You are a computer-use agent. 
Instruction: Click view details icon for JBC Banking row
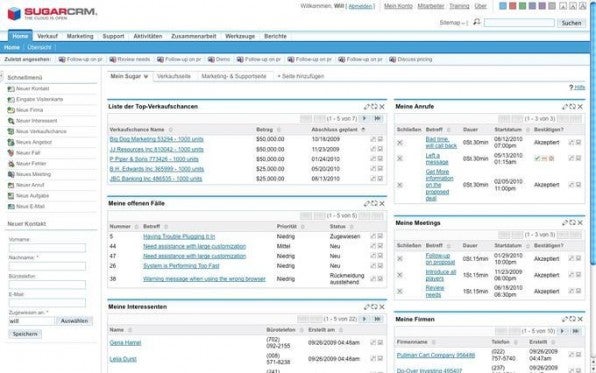tap(380, 178)
